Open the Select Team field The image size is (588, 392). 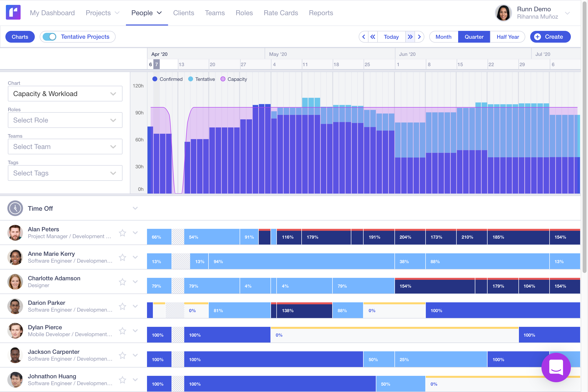point(65,147)
